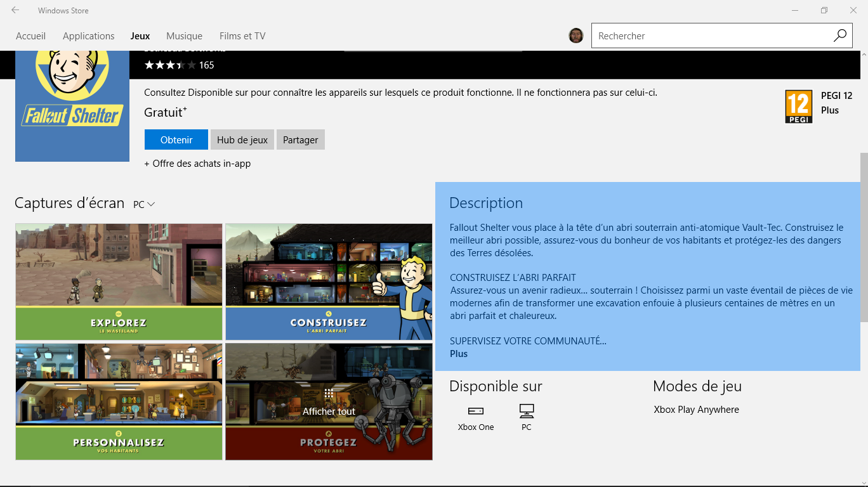Image resolution: width=868 pixels, height=487 pixels.
Task: Open the user profile avatar
Action: point(576,36)
